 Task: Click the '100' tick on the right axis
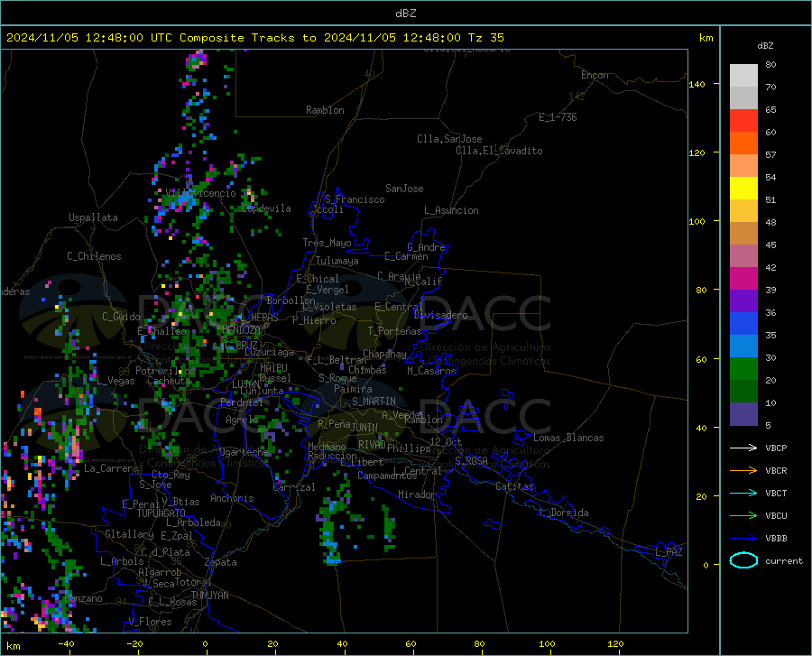pyautogui.click(x=697, y=221)
